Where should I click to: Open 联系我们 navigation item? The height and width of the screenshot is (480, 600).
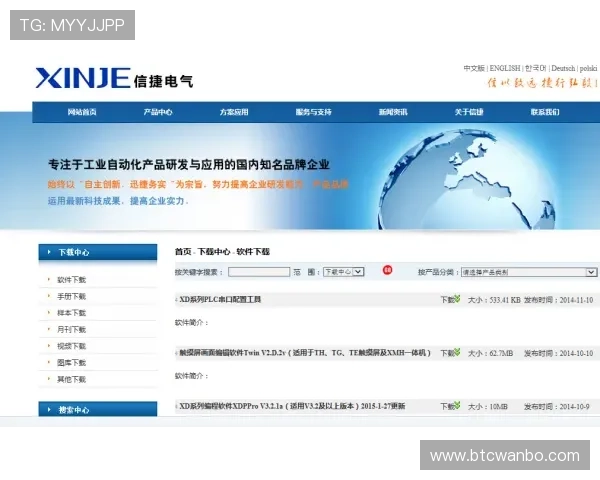pyautogui.click(x=545, y=112)
